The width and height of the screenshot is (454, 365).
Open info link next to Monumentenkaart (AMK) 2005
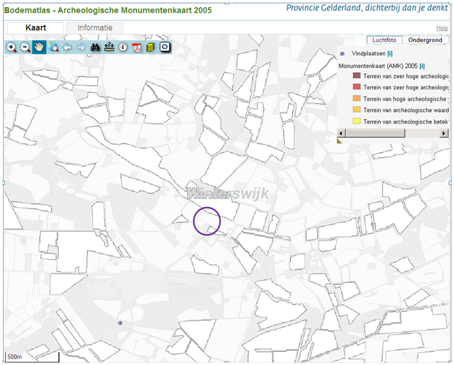pyautogui.click(x=422, y=66)
